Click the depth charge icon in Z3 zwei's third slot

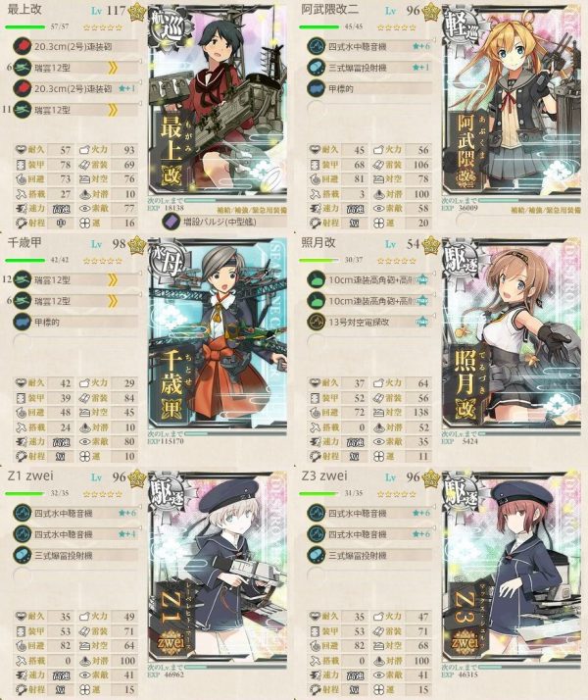pyautogui.click(x=316, y=555)
